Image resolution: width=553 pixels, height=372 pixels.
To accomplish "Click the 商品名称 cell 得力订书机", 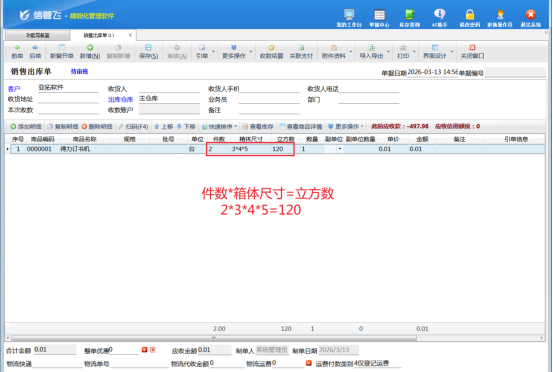I will tap(85, 149).
